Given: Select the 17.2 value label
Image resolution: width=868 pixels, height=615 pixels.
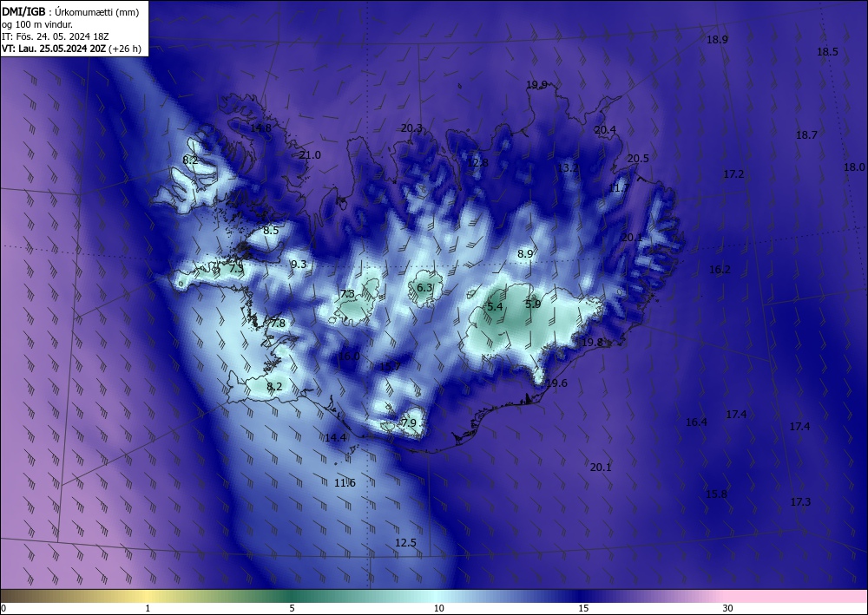Looking at the screenshot, I should 734,174.
